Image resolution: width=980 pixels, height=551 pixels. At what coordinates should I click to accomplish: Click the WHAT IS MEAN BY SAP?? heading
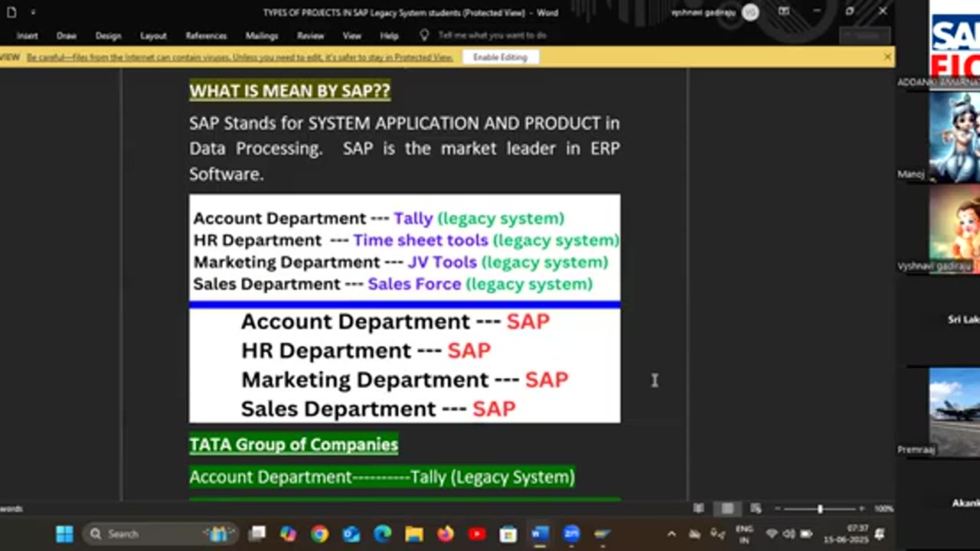(x=289, y=90)
